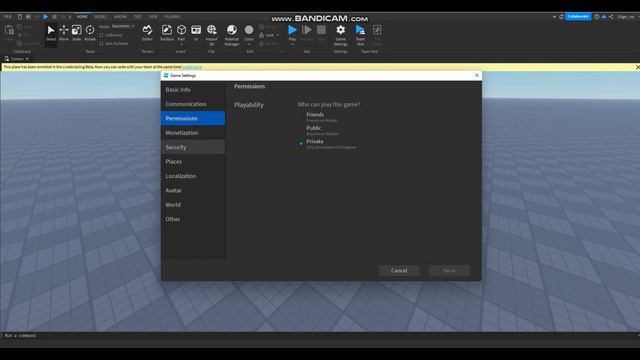
Task: Click the new file icon in quick bar
Action: tap(19, 17)
